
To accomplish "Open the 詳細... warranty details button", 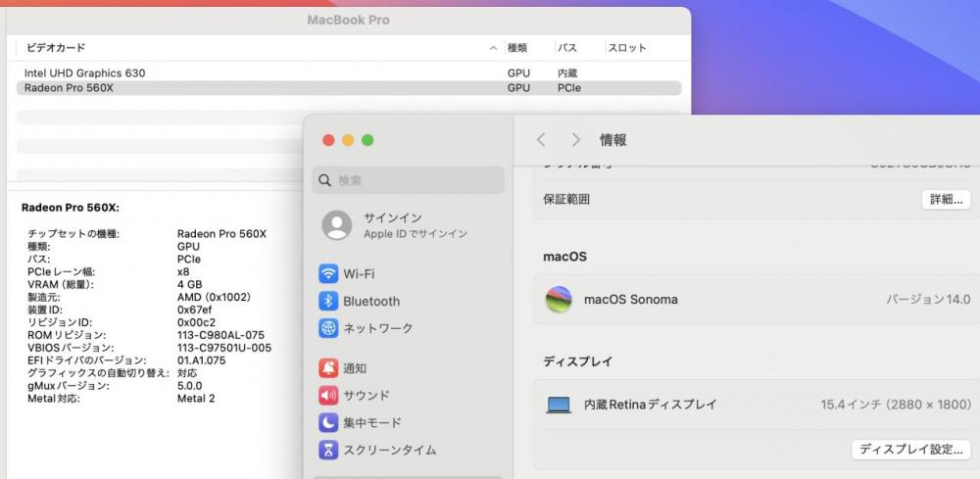I will [x=947, y=200].
